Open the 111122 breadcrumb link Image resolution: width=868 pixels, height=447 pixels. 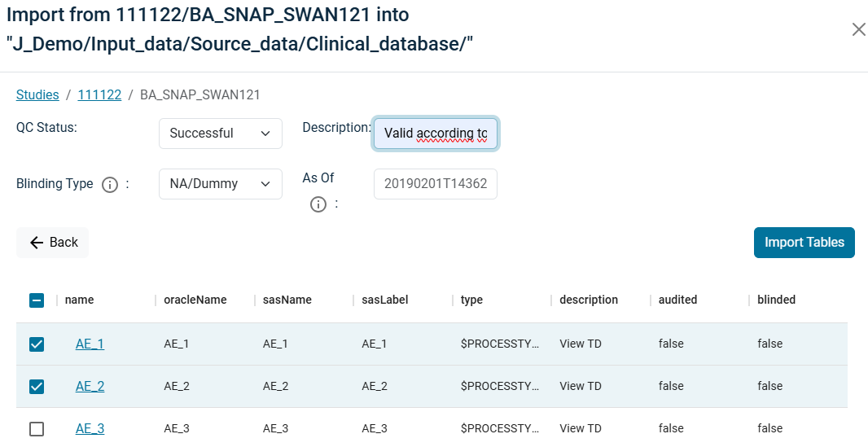99,95
